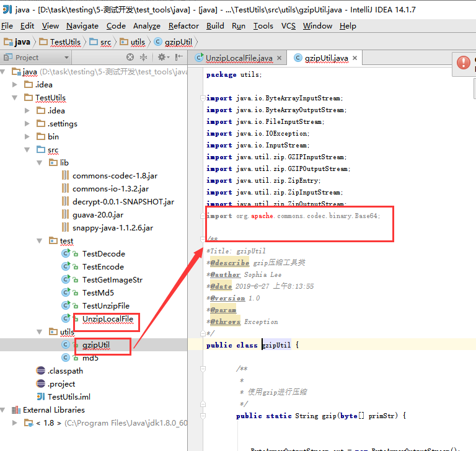Image resolution: width=476 pixels, height=451 pixels.
Task: Open the Project panel gear settings
Action: tap(164, 57)
